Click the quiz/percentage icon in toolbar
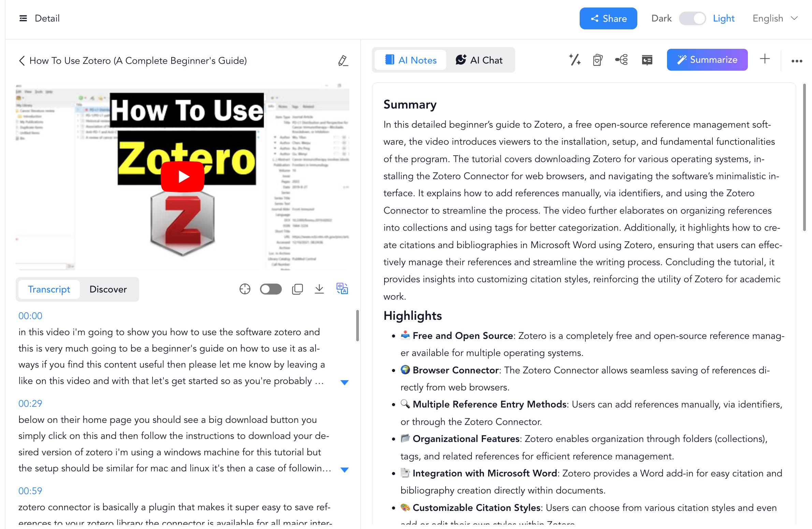 (574, 59)
